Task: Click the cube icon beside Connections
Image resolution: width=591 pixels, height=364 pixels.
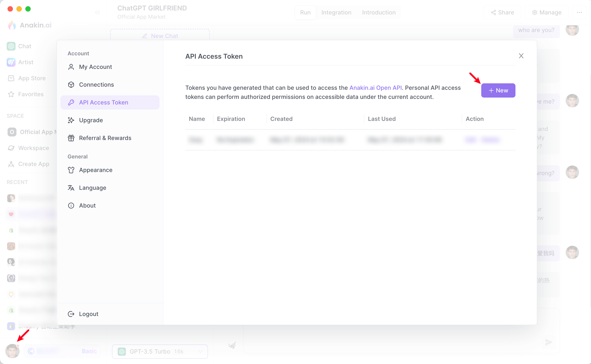Action: (71, 85)
